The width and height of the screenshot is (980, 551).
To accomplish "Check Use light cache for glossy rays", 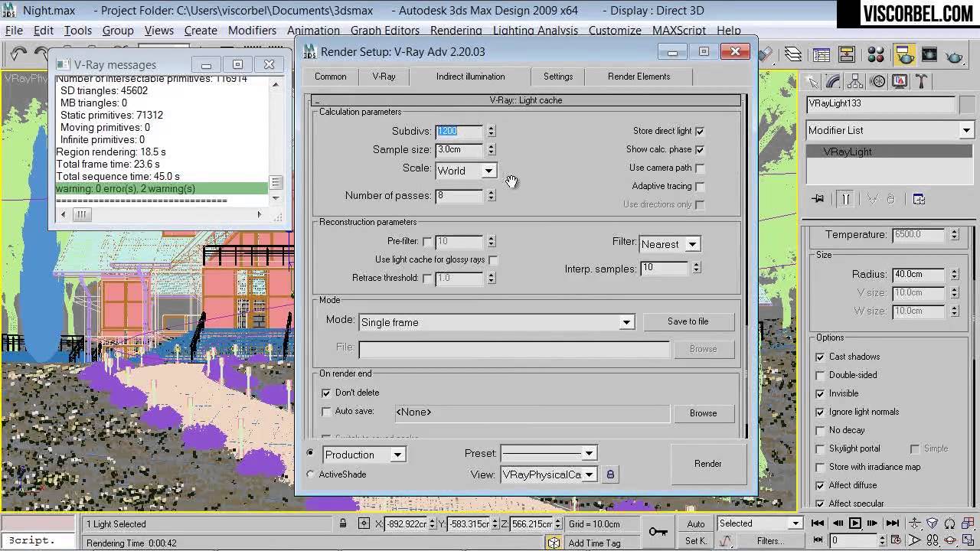I will pyautogui.click(x=493, y=260).
